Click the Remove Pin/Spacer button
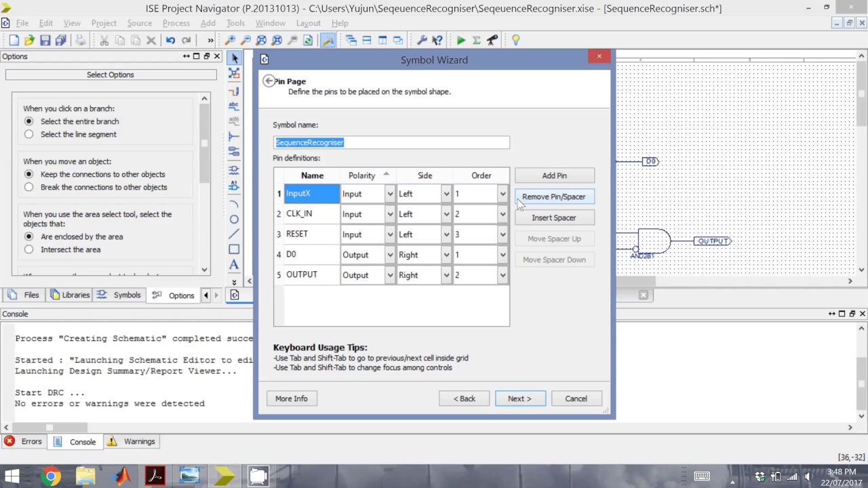The width and height of the screenshot is (868, 488). tap(554, 197)
